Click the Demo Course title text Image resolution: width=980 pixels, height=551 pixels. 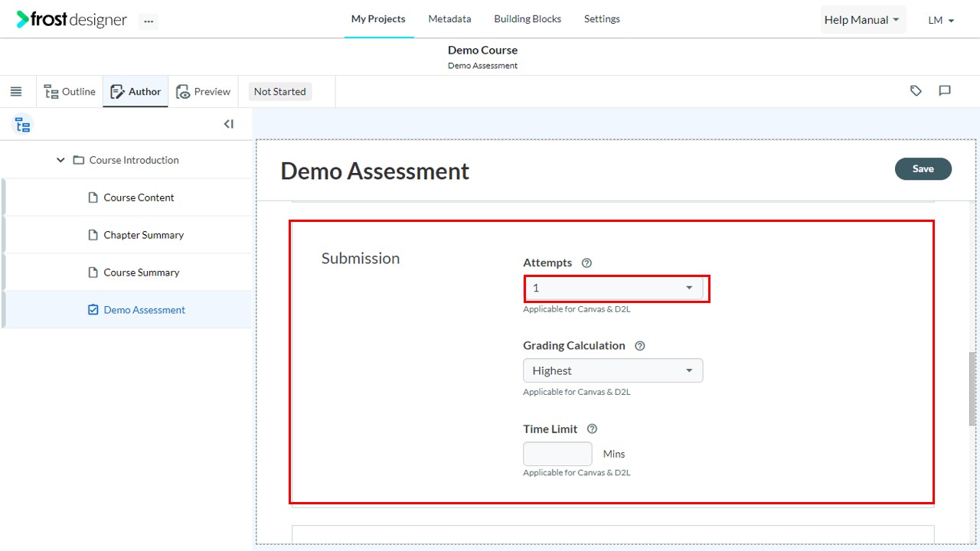[483, 51]
